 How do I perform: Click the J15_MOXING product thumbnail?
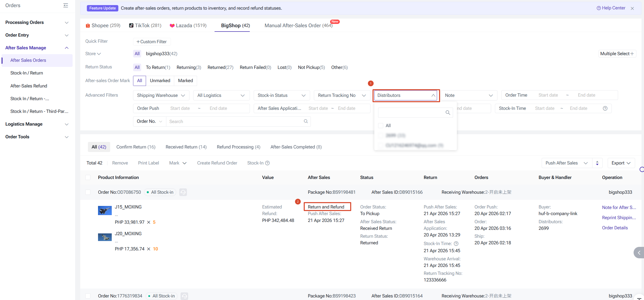click(x=105, y=211)
